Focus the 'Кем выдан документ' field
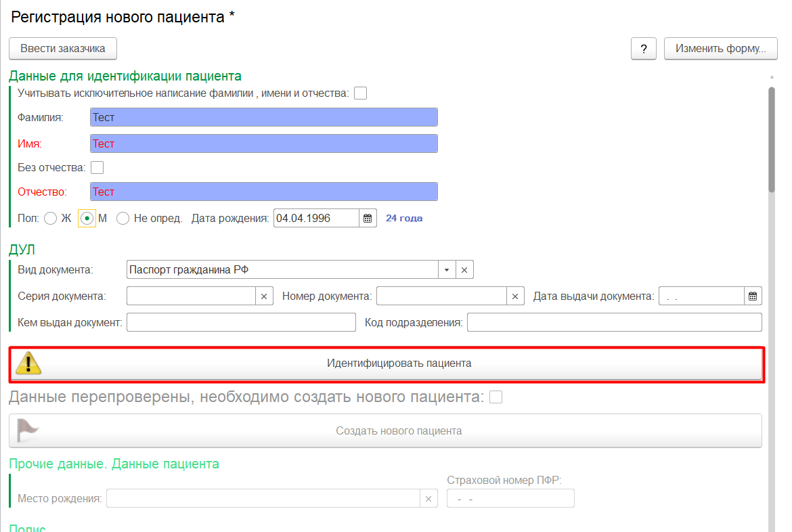Viewport: 792px width, 532px height. tap(241, 322)
